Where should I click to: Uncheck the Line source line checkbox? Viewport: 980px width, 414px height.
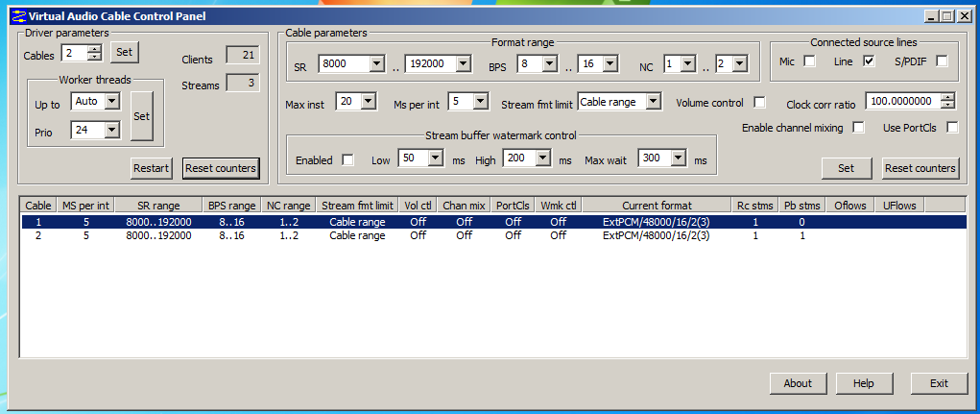869,61
